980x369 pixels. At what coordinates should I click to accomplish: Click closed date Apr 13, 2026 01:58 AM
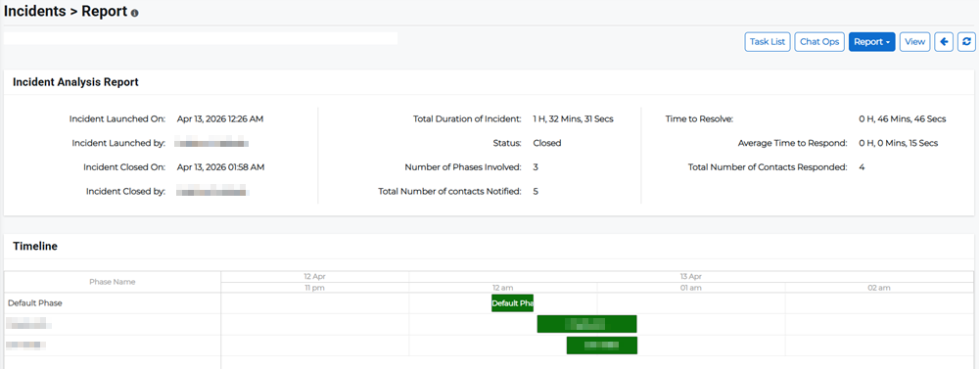point(220,167)
